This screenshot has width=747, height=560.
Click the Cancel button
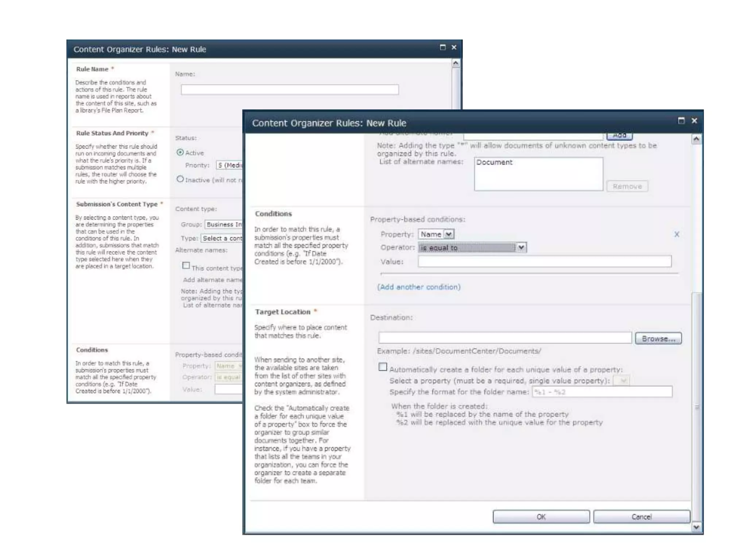642,517
